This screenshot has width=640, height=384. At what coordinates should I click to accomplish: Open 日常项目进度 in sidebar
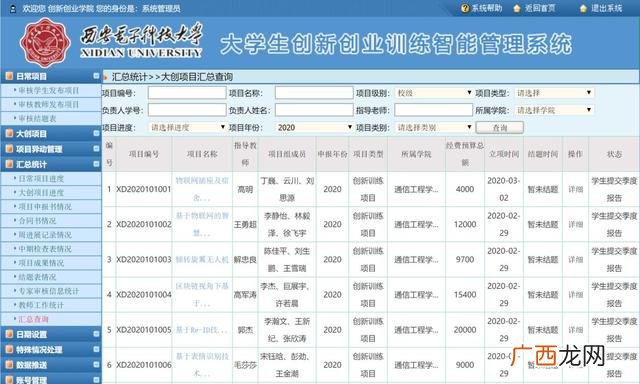tap(41, 178)
